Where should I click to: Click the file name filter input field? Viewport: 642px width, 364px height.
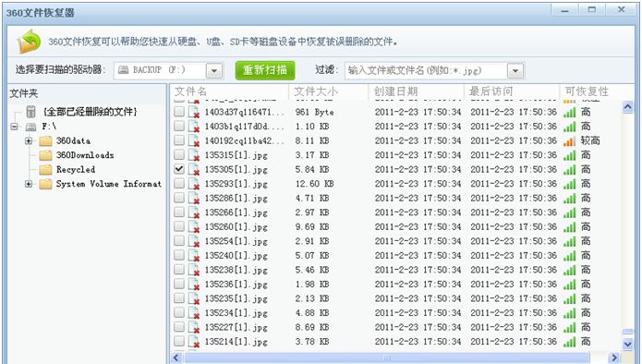pyautogui.click(x=426, y=71)
